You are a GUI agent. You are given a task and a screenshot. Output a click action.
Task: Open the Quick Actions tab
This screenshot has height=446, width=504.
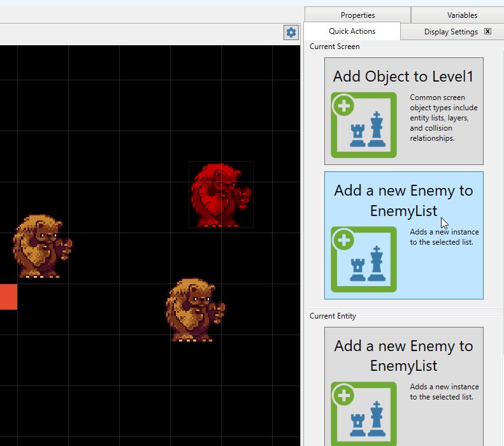(x=352, y=31)
